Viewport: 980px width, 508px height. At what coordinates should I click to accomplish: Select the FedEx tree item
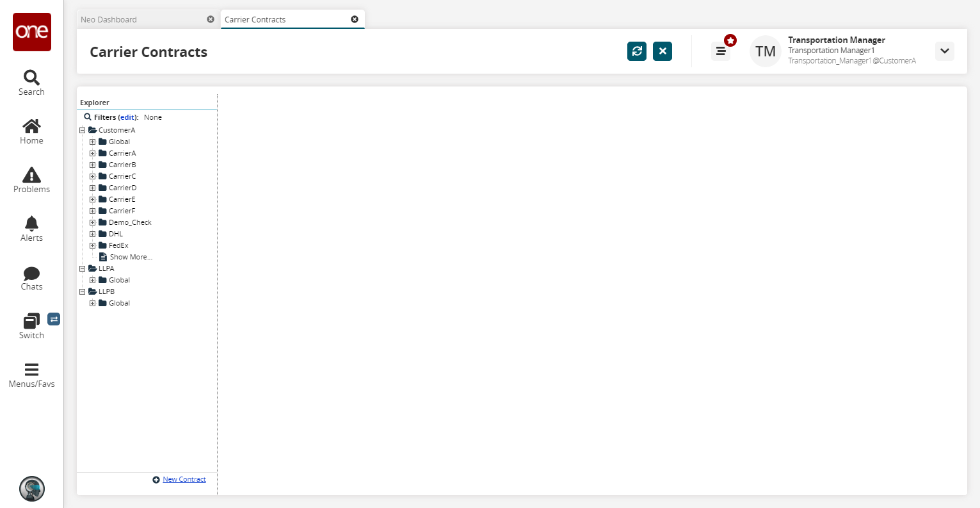[118, 245]
